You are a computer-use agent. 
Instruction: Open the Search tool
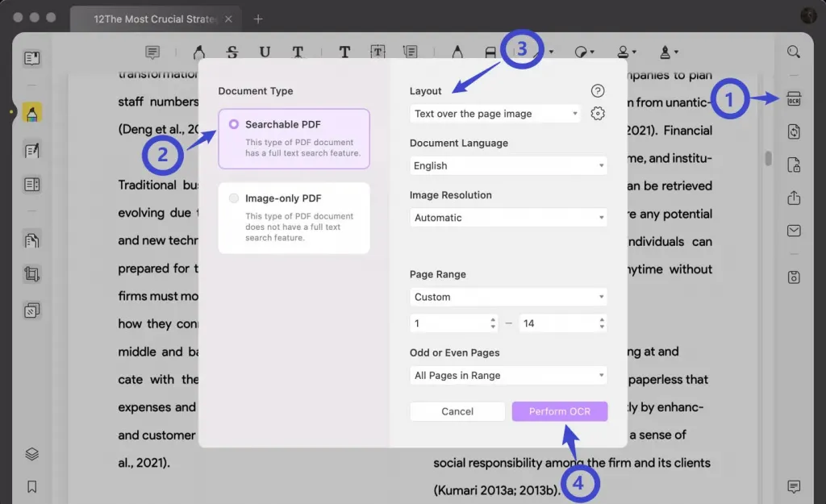[793, 51]
